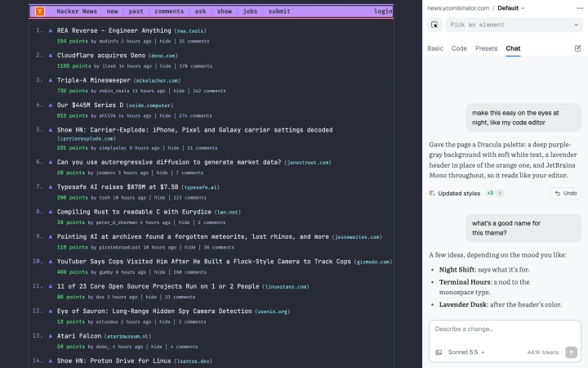
Task: Click the login link
Action: 383,11
